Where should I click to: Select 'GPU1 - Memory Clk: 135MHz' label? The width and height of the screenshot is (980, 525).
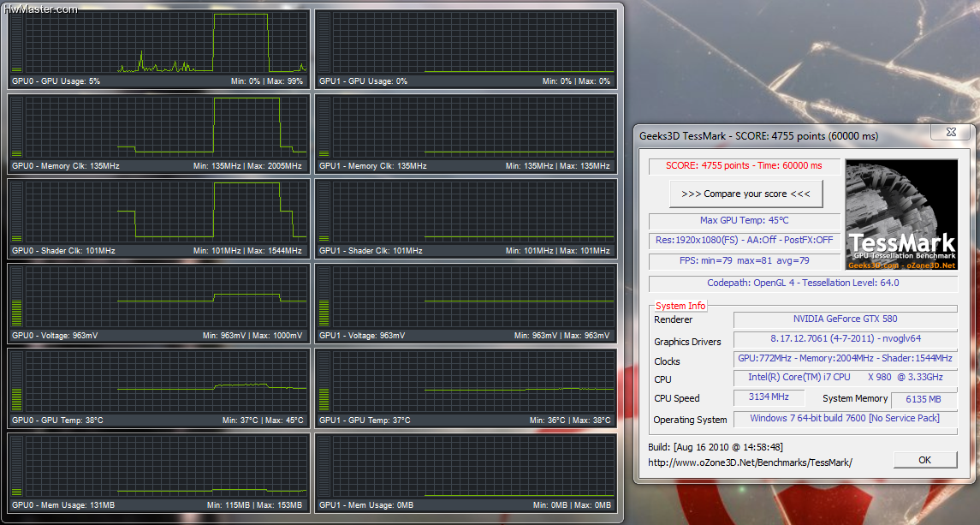point(373,166)
